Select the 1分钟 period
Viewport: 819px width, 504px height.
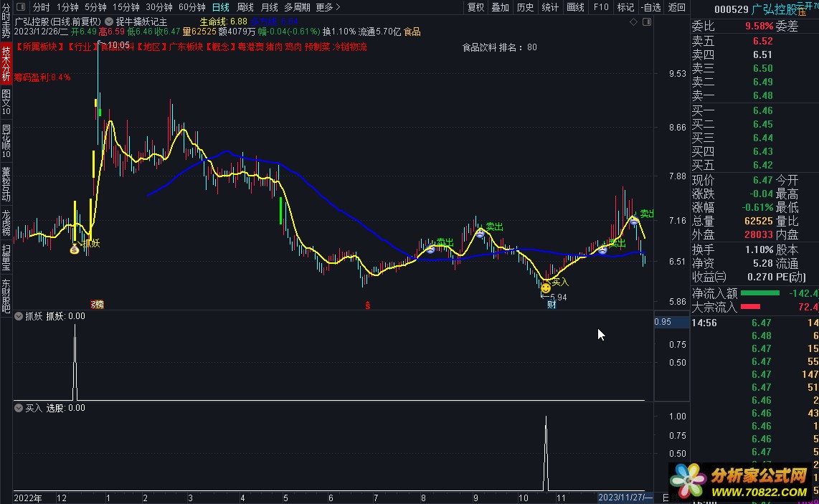pos(67,6)
